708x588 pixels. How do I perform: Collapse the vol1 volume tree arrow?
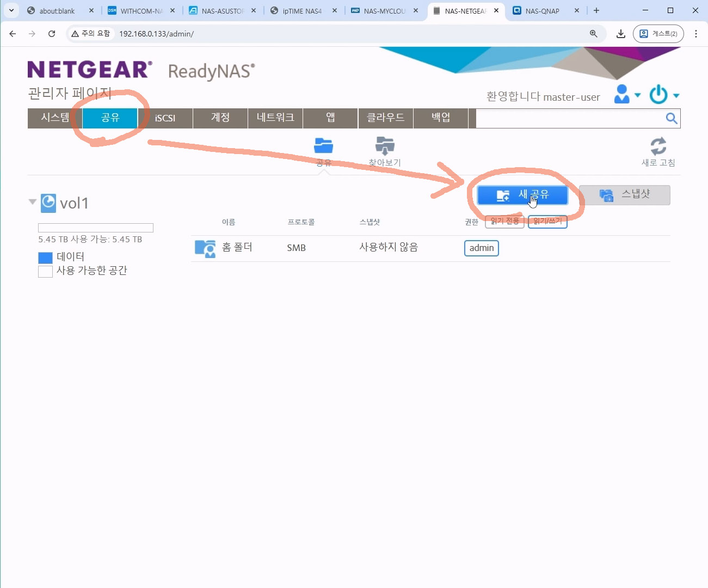click(33, 202)
